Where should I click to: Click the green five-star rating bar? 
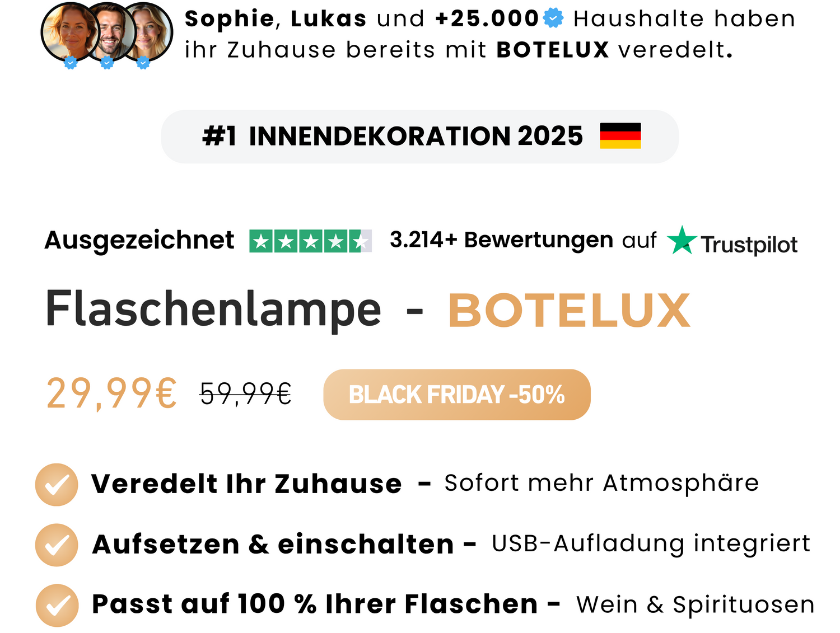pos(310,241)
